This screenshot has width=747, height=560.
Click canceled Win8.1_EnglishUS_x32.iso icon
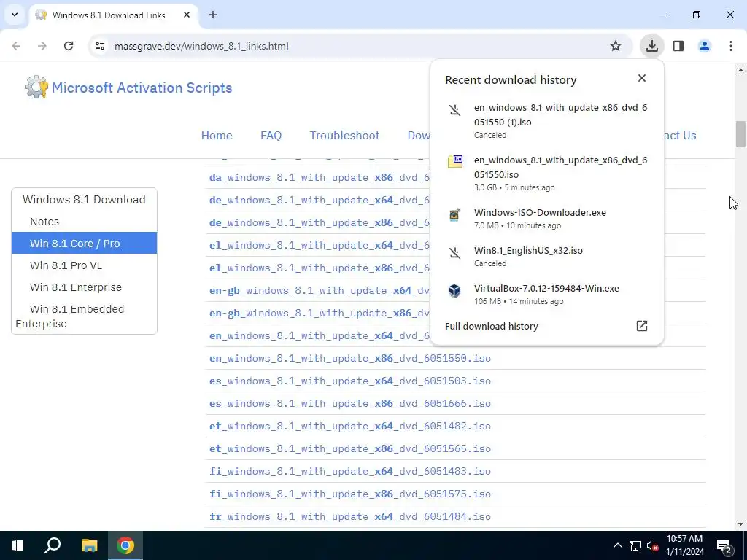pyautogui.click(x=455, y=252)
